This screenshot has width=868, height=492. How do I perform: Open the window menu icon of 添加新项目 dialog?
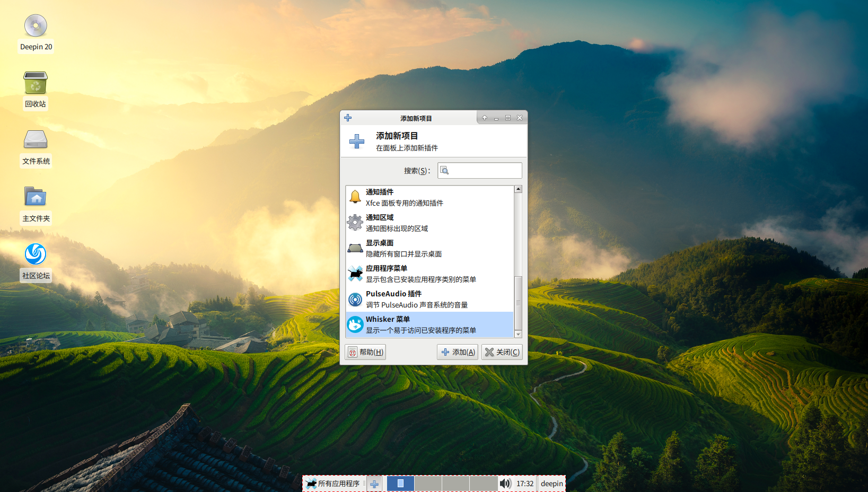coord(348,118)
